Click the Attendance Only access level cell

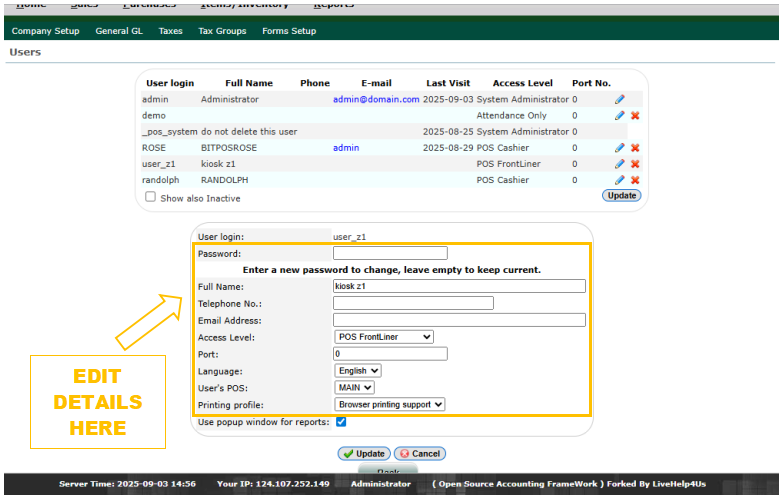point(511,115)
